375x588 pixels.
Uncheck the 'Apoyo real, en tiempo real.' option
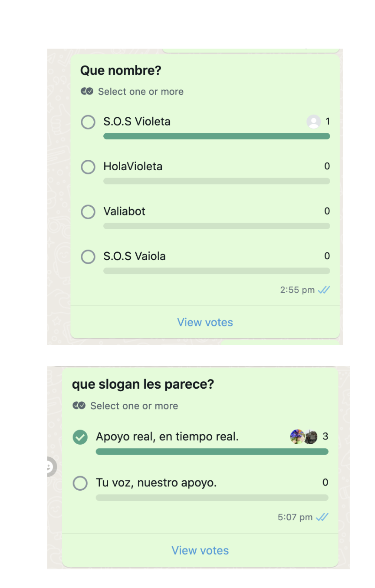80,437
